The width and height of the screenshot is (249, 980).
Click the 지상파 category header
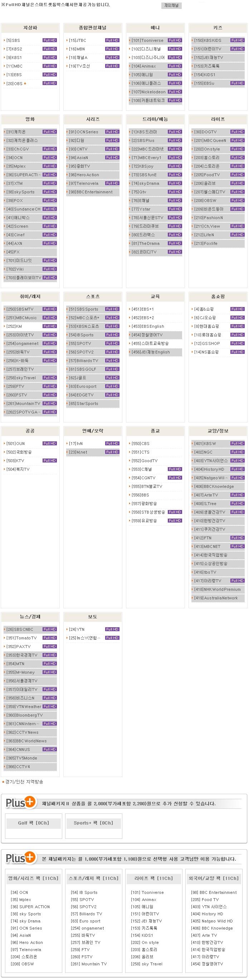point(30,28)
